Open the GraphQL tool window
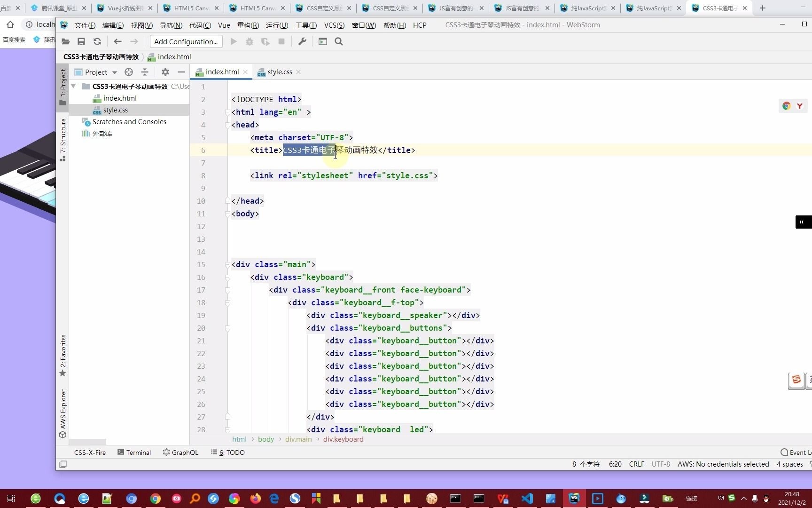This screenshot has width=812, height=508. (180, 452)
